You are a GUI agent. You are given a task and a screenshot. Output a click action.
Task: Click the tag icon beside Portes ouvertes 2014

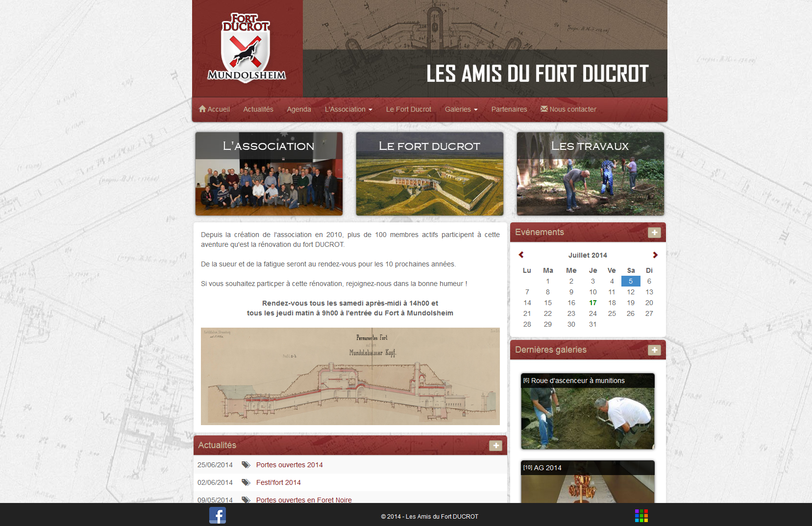click(246, 465)
